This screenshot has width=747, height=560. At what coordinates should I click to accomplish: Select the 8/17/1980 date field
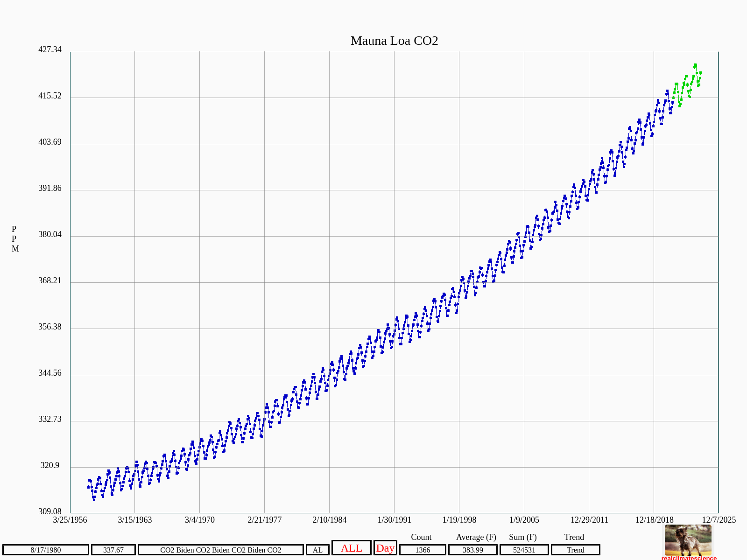click(x=46, y=550)
